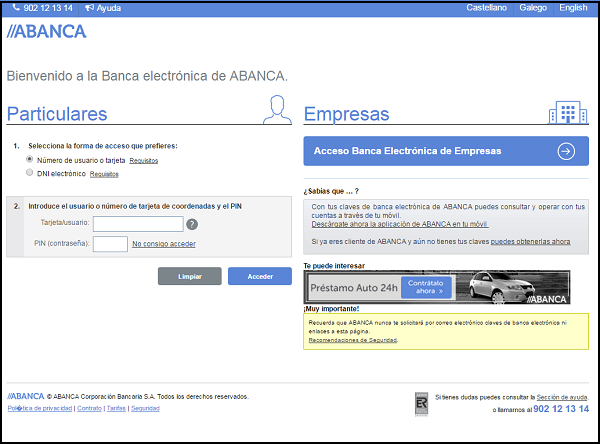Click Contrátalo ahora on the car loan banner
Viewport: 600px width, 444px height.
pyautogui.click(x=426, y=287)
